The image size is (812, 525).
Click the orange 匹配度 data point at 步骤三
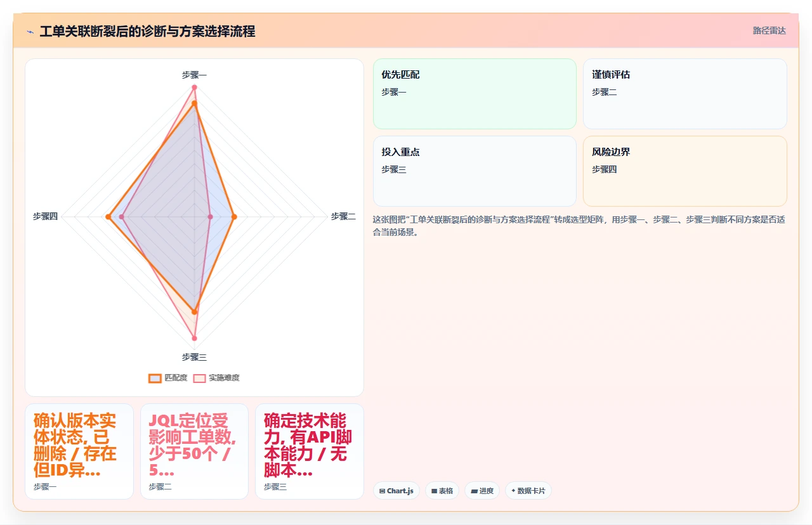coord(194,312)
